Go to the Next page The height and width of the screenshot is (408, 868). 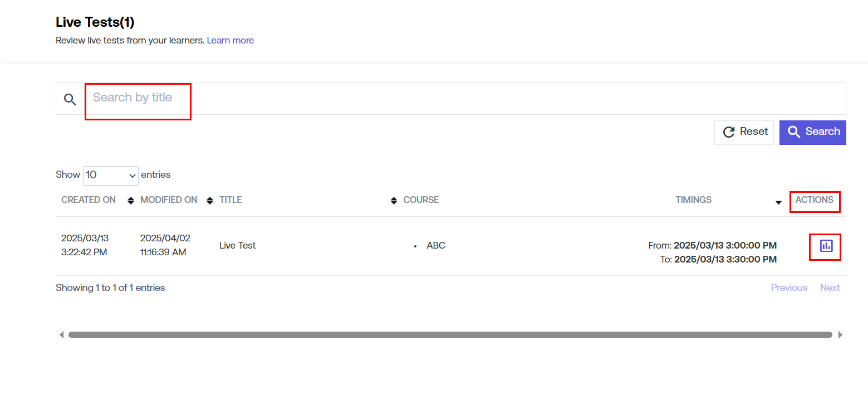coord(830,288)
